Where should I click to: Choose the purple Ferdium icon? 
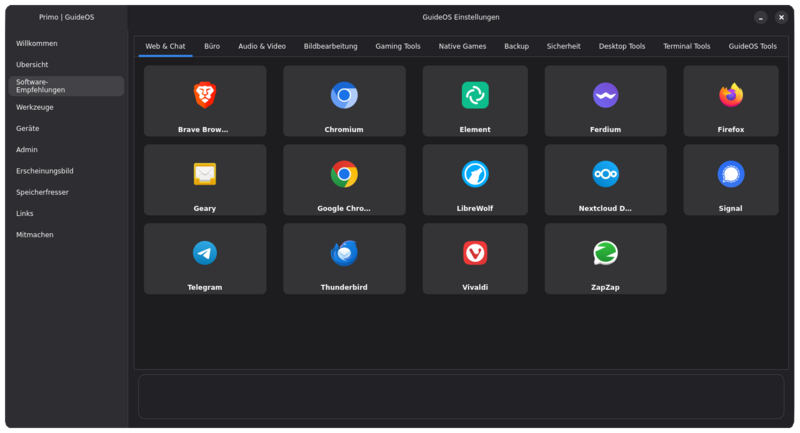click(605, 95)
